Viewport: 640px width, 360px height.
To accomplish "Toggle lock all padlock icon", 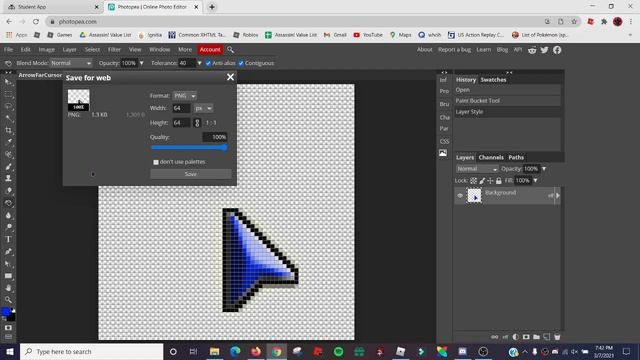I will point(498,180).
